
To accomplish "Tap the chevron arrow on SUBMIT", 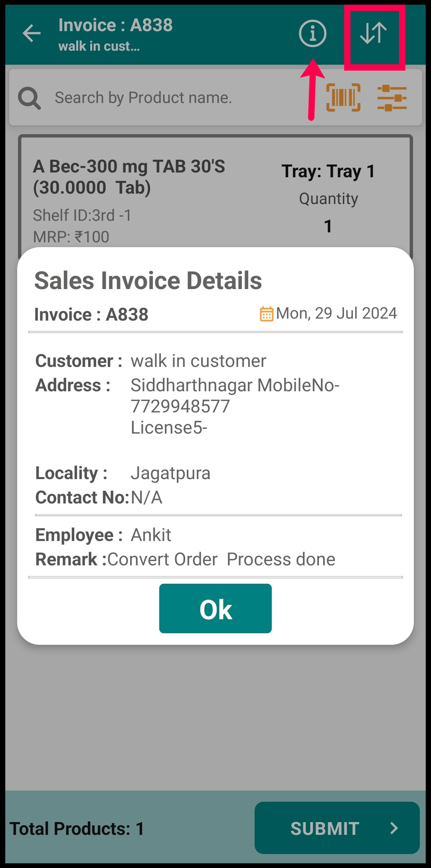I will [x=394, y=828].
